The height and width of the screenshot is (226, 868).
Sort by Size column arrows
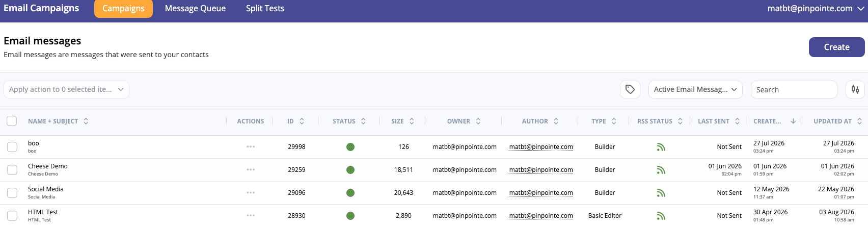[412, 121]
